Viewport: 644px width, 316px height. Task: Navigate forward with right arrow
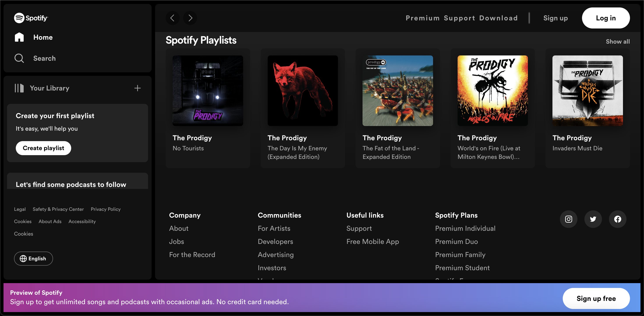(x=190, y=18)
